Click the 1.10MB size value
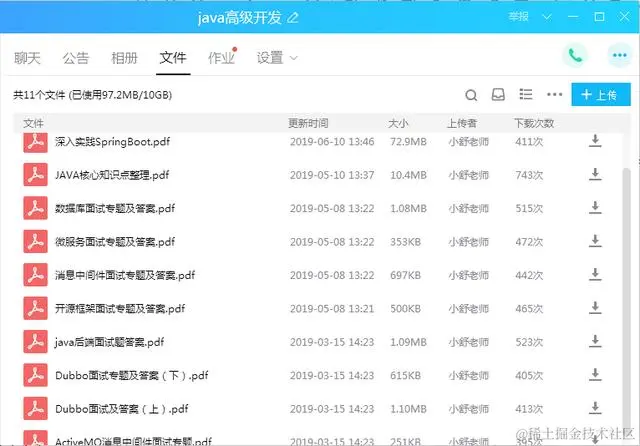 coord(408,409)
